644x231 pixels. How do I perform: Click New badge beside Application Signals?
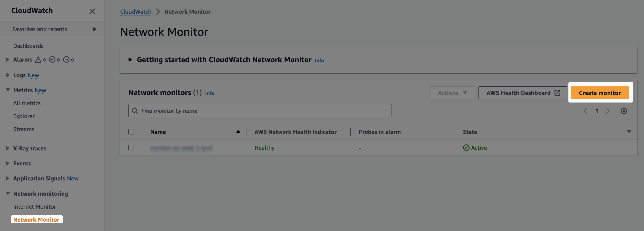(x=73, y=178)
